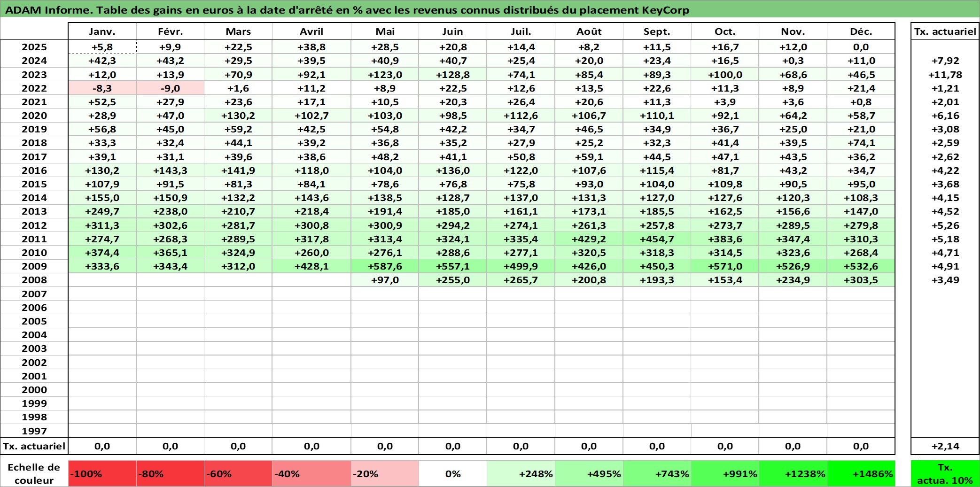Select the red -9,0 cell
The width and height of the screenshot is (980, 487).
click(170, 88)
